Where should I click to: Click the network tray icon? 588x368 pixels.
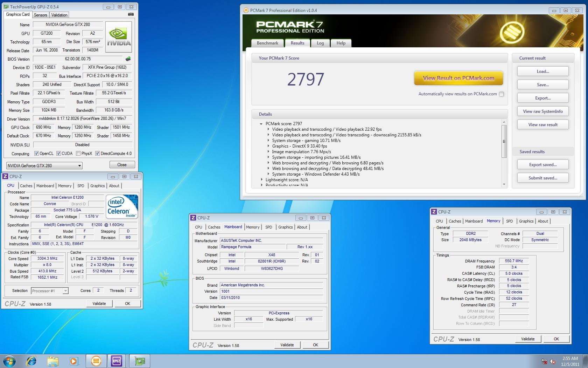point(544,361)
